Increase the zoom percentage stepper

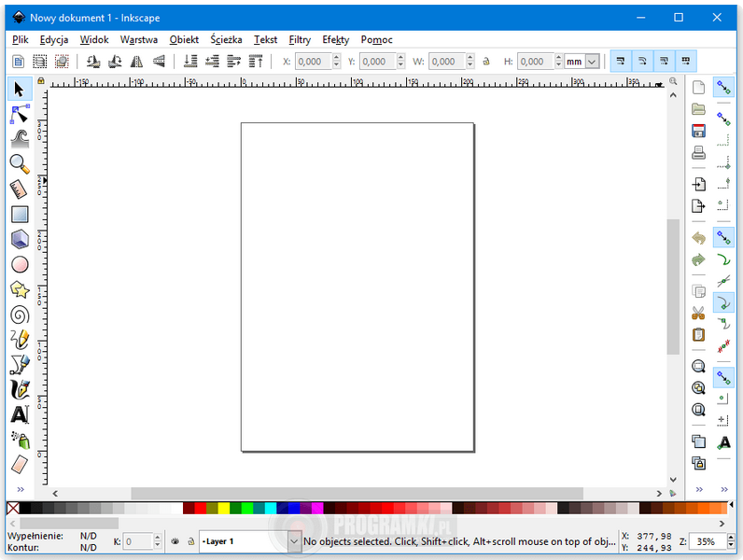click(732, 538)
